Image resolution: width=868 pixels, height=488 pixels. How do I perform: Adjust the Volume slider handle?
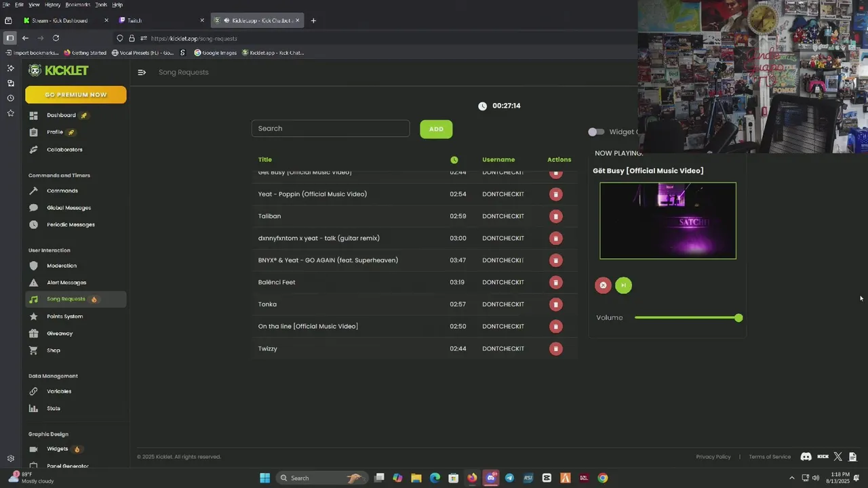[738, 318]
